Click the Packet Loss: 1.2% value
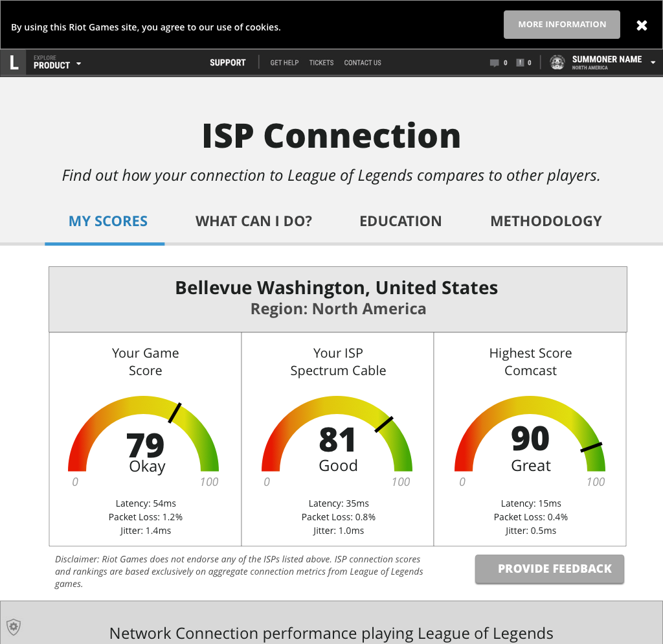Viewport: 663px width, 644px height. click(146, 517)
